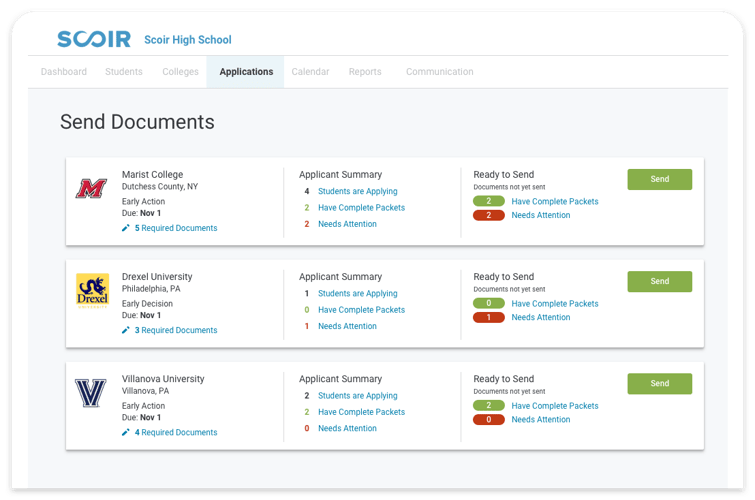The width and height of the screenshot is (755, 500).
Task: Click the green complete-packets badge for Drexel
Action: click(x=489, y=303)
